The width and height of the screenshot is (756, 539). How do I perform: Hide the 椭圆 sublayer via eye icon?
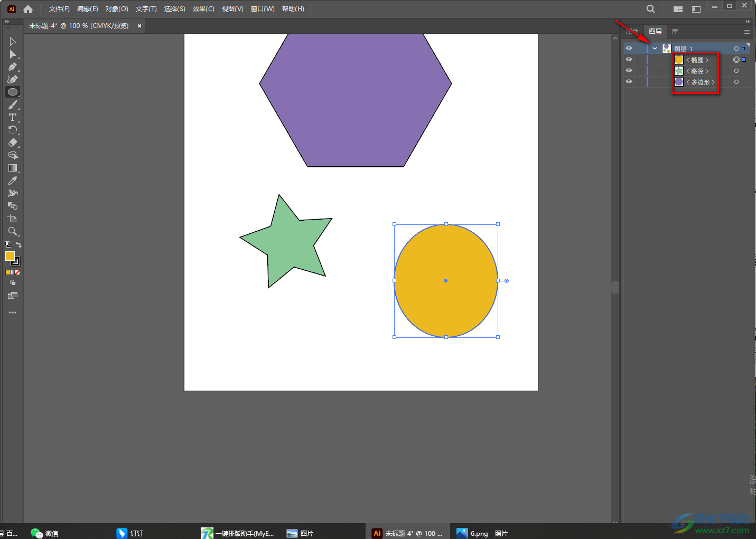(x=629, y=59)
